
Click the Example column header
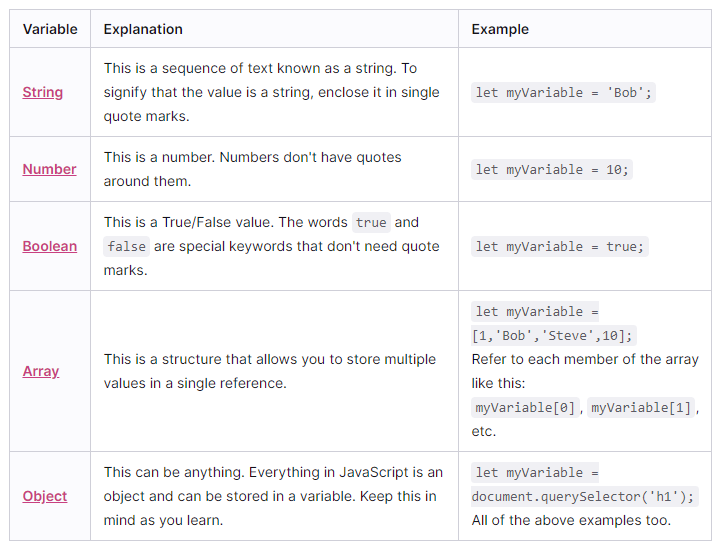(x=500, y=29)
